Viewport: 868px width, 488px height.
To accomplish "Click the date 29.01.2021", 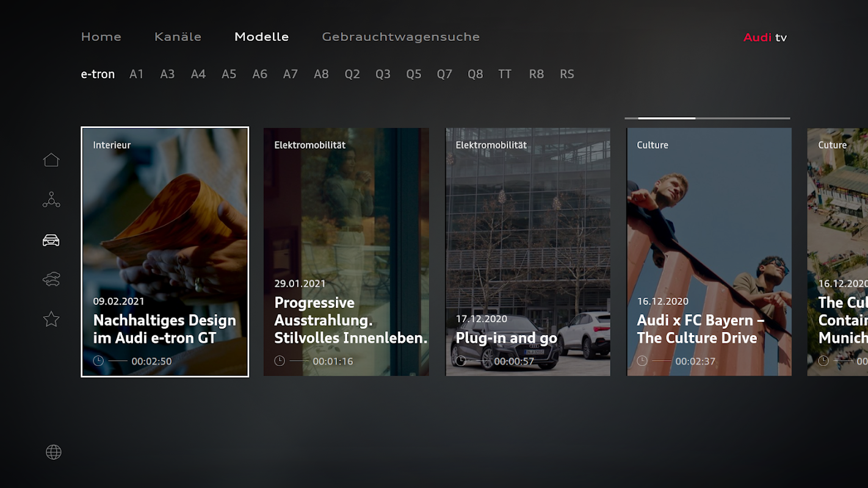I will point(300,284).
